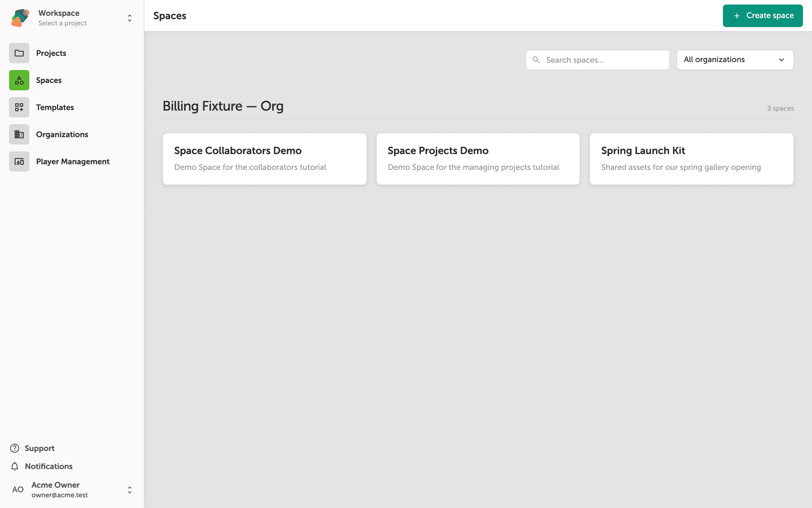Expand the Acme Owner account menu chevrons
Screen dimensions: 812x508
click(x=129, y=490)
